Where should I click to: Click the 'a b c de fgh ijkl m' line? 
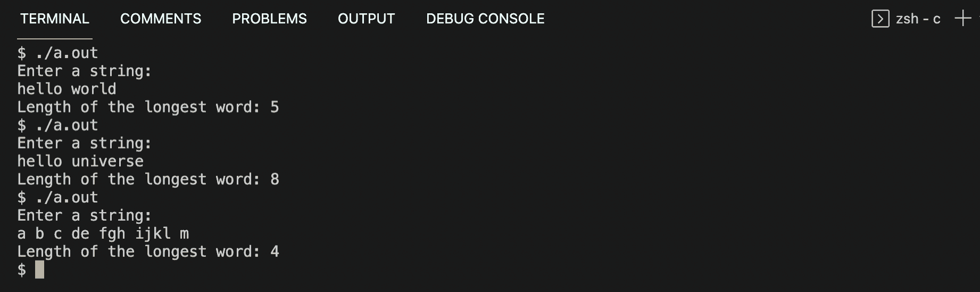coord(103,233)
